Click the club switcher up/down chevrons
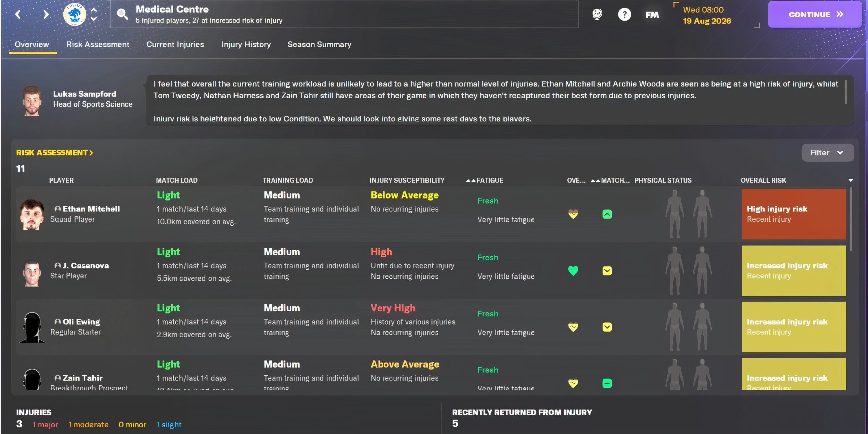 click(94, 14)
